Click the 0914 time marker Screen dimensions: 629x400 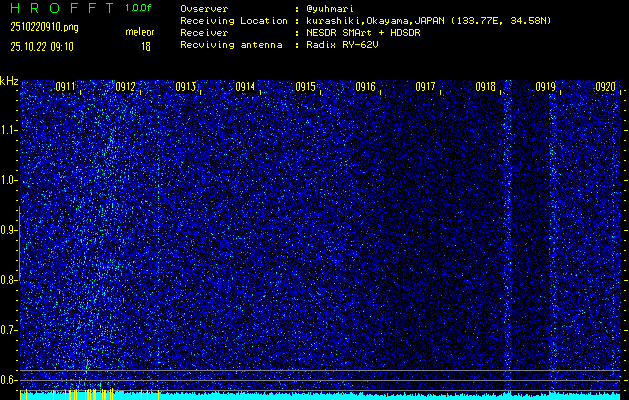pos(245,87)
